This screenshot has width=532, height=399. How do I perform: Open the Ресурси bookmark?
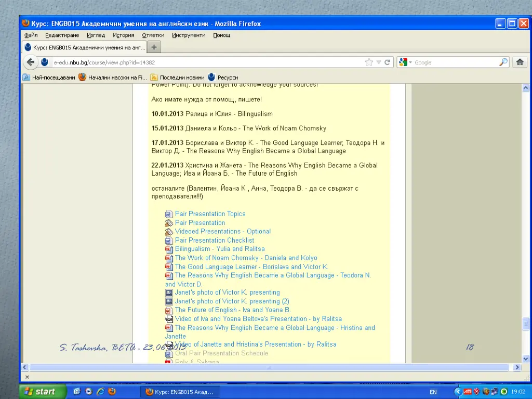pyautogui.click(x=223, y=77)
